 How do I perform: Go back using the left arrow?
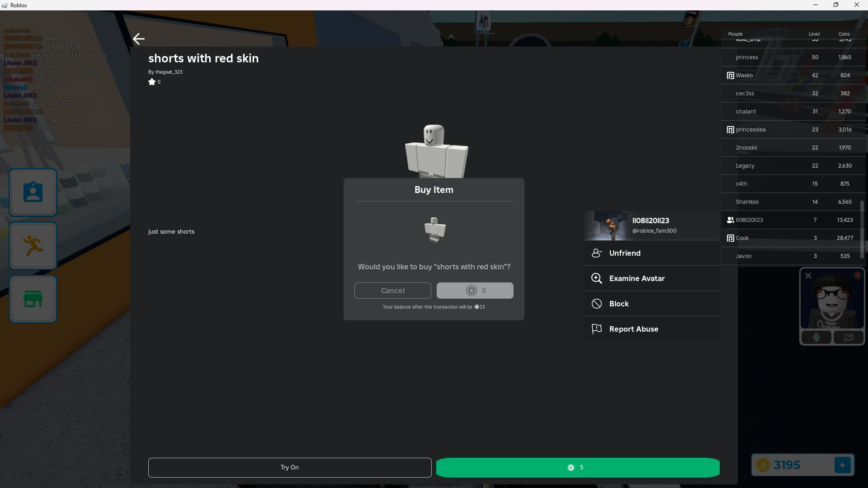[x=139, y=39]
